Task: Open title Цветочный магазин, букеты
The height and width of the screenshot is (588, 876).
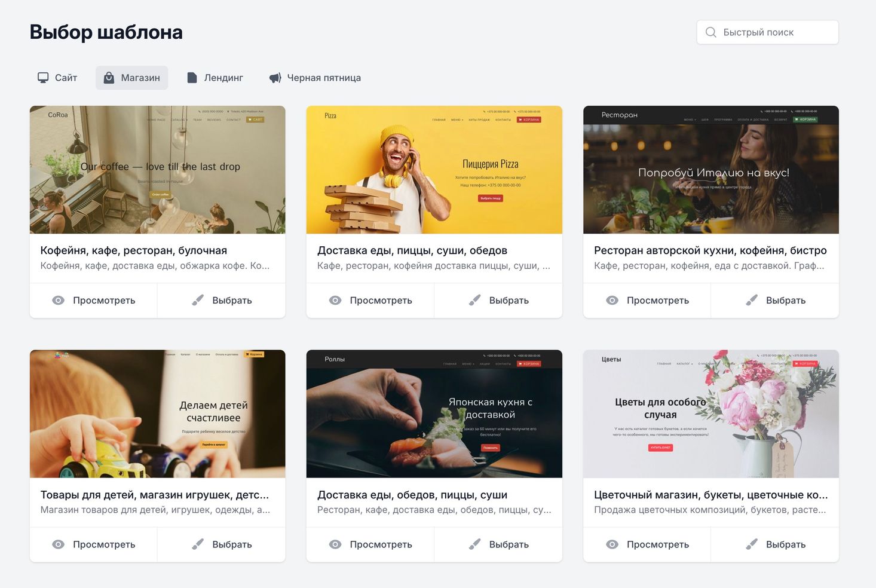Action: (x=711, y=495)
